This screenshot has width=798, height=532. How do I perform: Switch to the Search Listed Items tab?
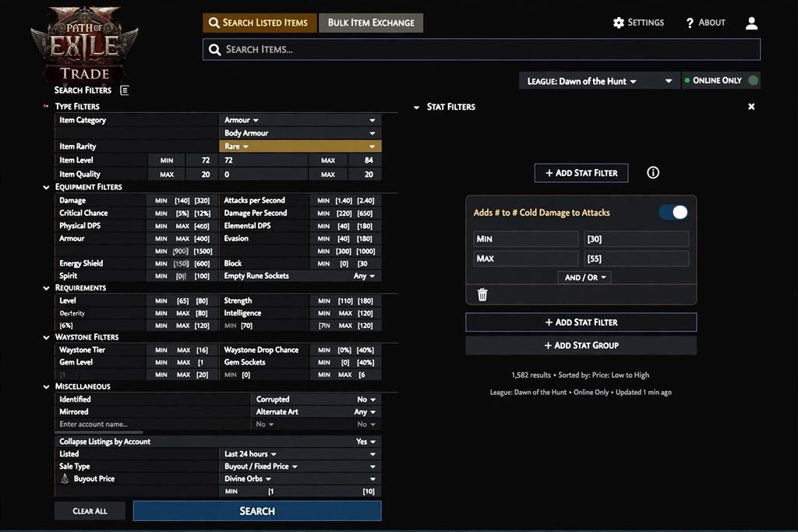[260, 23]
